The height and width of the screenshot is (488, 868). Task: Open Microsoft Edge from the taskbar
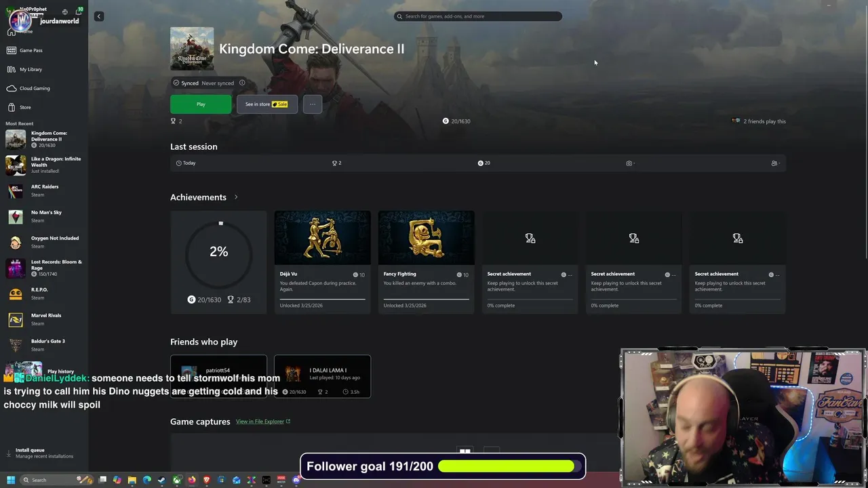146,481
